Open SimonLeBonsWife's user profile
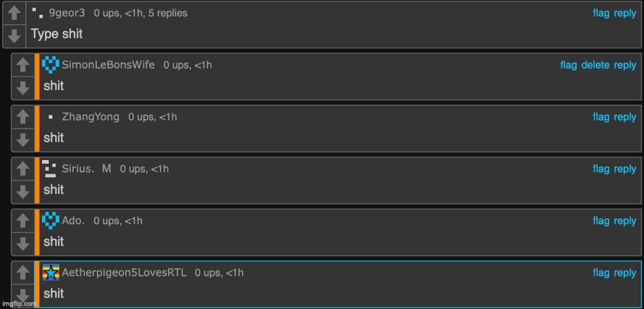Screen dimensions: 644x309 pyautogui.click(x=109, y=65)
